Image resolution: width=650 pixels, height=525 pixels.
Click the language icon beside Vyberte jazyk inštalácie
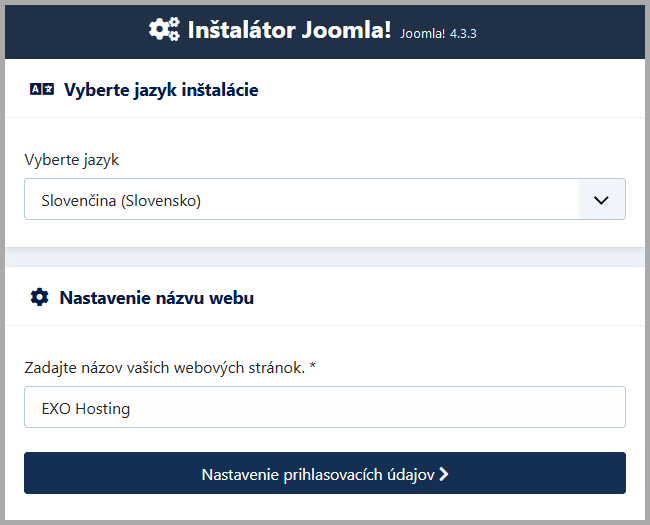tap(42, 89)
